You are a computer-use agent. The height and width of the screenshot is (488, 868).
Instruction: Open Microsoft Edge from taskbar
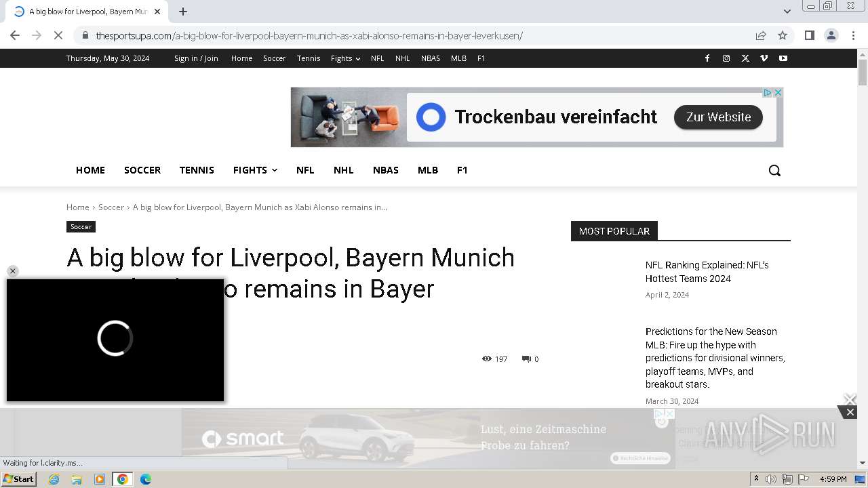[145, 479]
